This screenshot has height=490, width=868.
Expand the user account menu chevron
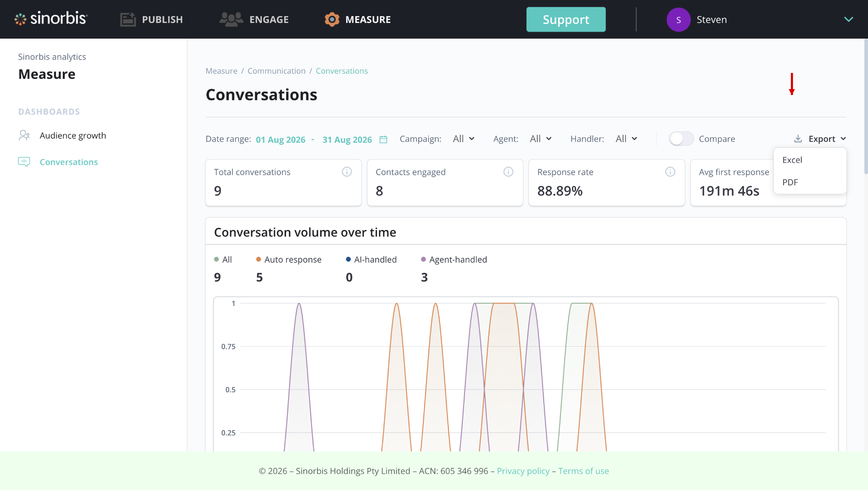(849, 20)
